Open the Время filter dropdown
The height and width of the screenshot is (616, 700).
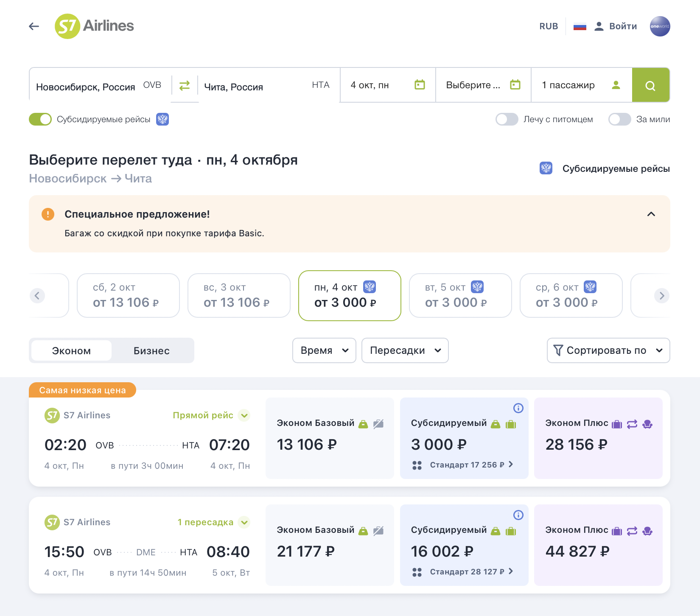[x=324, y=350]
